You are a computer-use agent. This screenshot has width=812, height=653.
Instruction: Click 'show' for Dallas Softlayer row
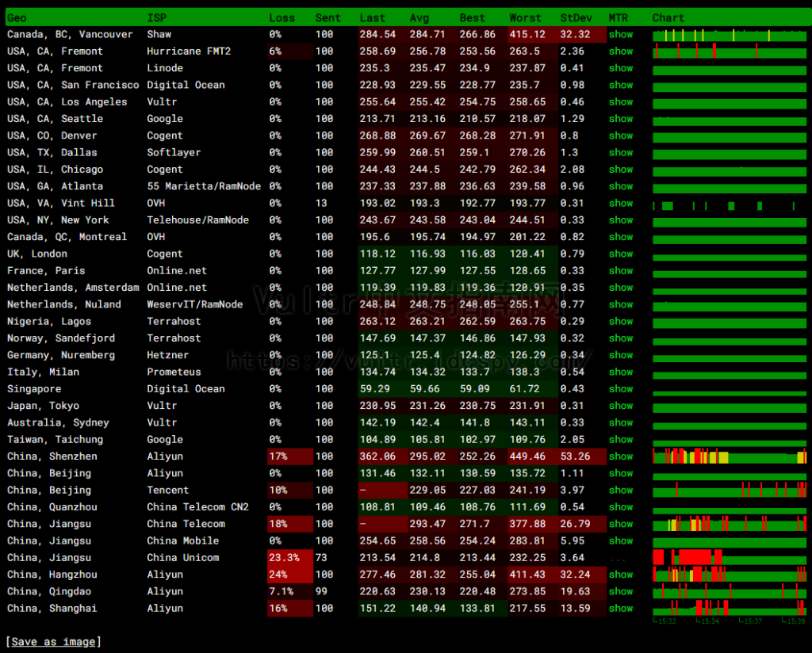621,153
